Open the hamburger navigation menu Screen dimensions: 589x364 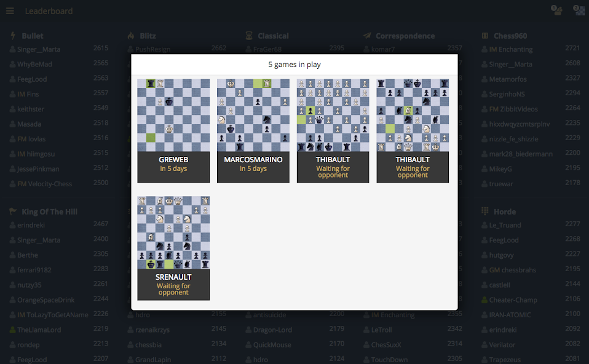pyautogui.click(x=9, y=10)
